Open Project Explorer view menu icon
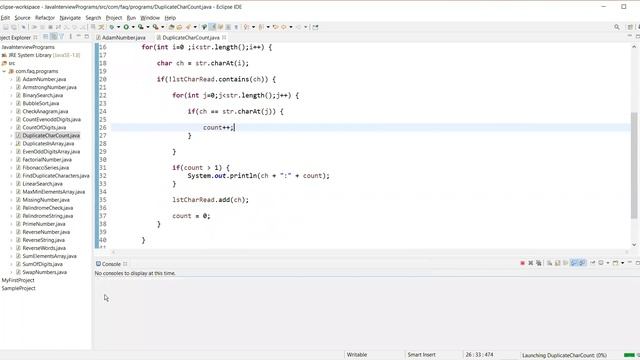Image resolution: width=640 pixels, height=360 pixels. tap(71, 37)
